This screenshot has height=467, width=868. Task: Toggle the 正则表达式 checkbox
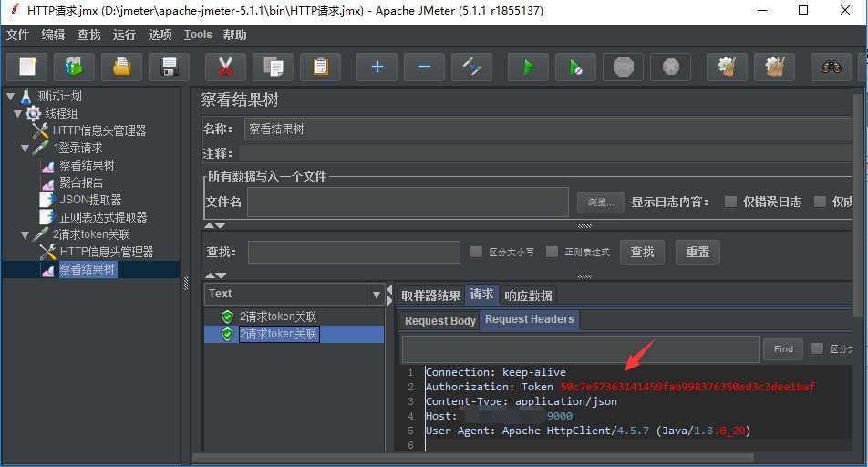tap(552, 252)
